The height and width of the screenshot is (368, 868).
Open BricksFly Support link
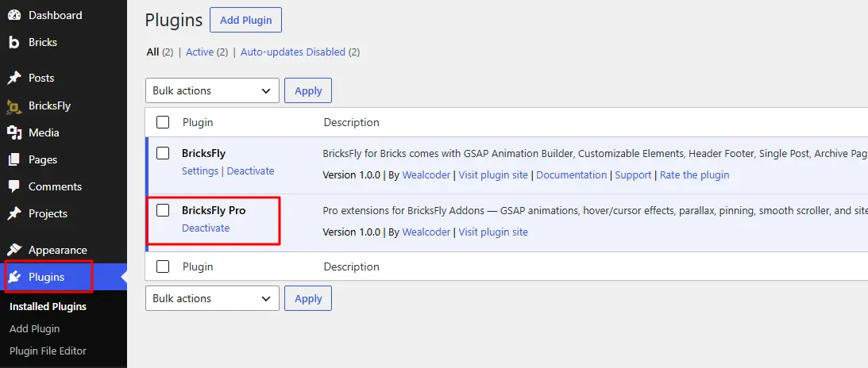(633, 175)
